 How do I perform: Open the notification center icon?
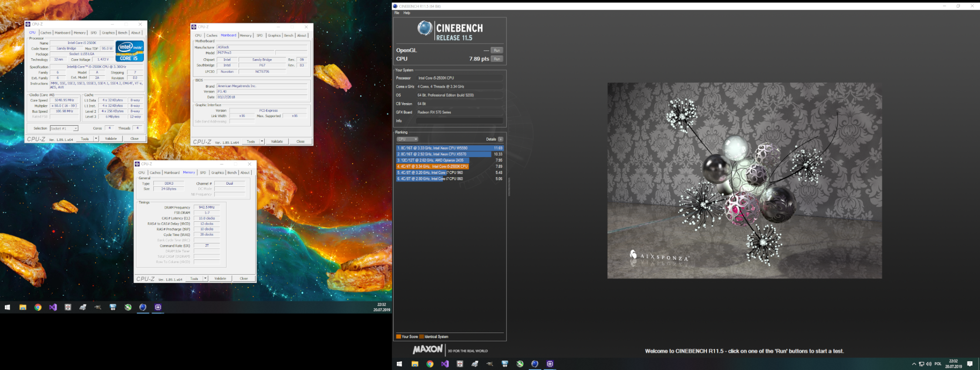pyautogui.click(x=970, y=364)
